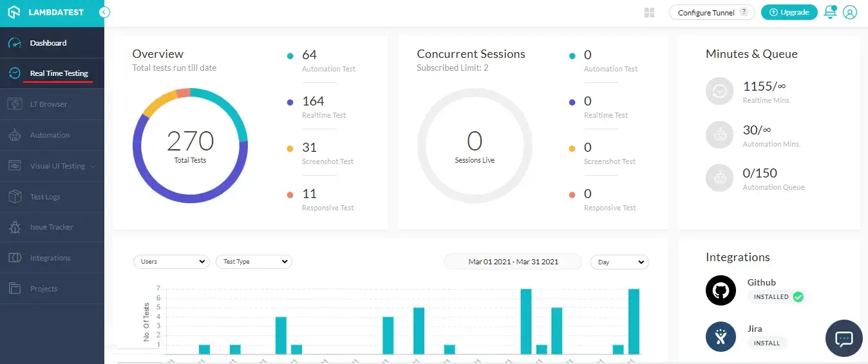
Task: Click the LambdaTest logo icon
Action: (14, 12)
